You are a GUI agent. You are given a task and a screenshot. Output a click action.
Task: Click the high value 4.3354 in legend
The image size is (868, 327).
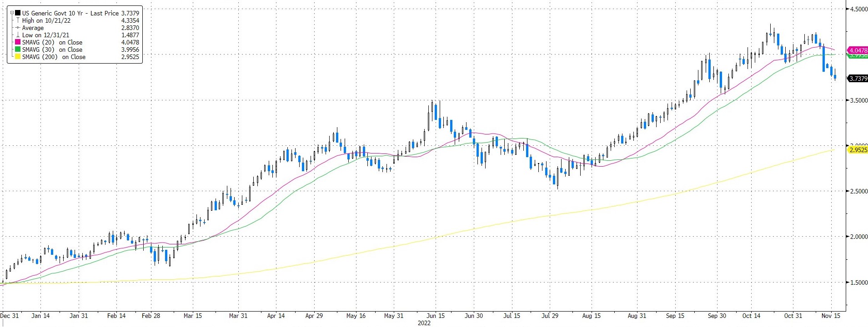click(130, 20)
